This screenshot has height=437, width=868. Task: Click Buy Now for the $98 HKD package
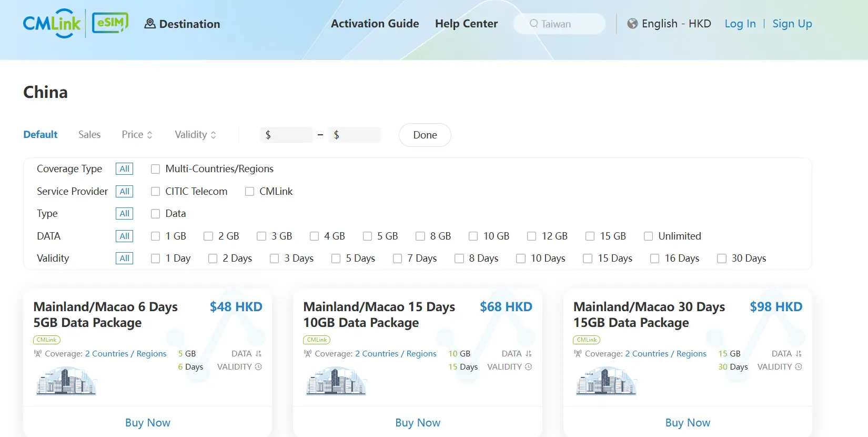tap(688, 423)
